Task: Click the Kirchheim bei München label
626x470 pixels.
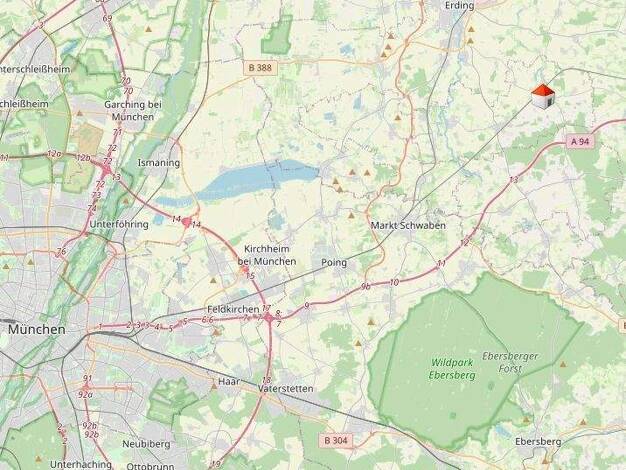Action: click(x=267, y=255)
